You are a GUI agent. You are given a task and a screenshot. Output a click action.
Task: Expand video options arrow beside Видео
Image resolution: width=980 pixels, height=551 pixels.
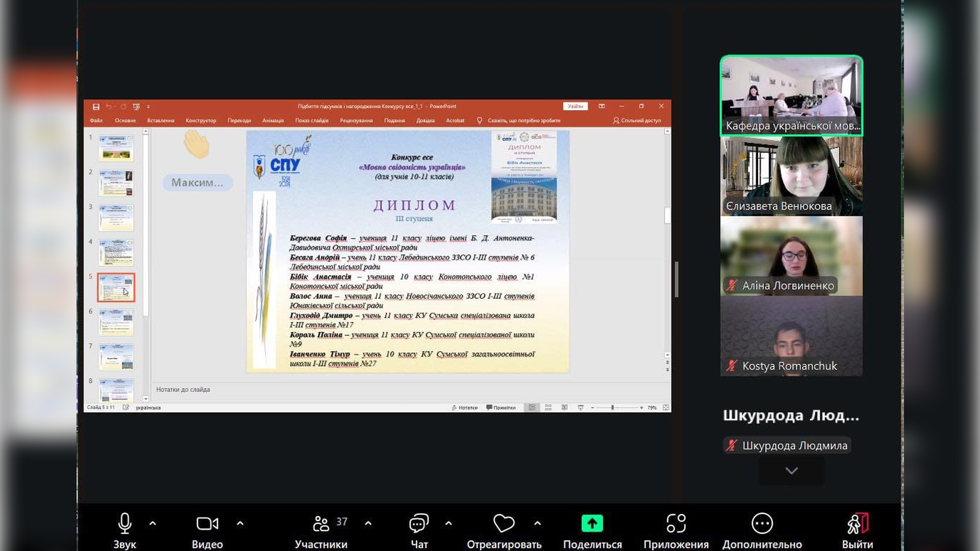[240, 523]
